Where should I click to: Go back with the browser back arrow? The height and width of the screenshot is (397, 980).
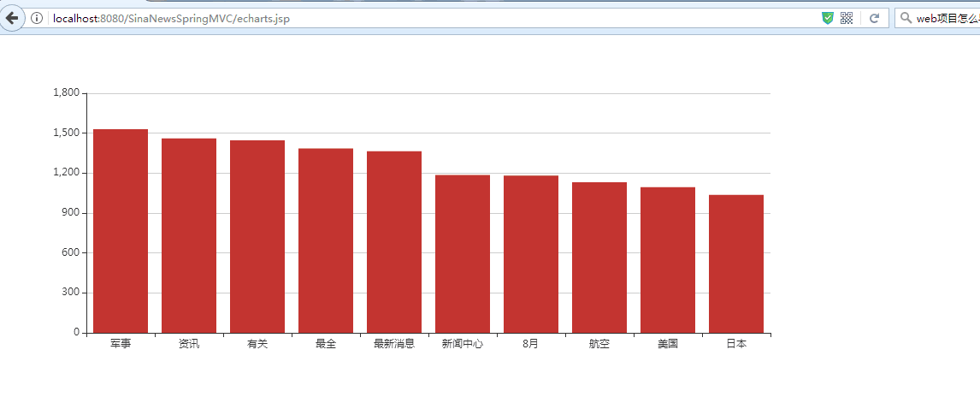tap(11, 17)
